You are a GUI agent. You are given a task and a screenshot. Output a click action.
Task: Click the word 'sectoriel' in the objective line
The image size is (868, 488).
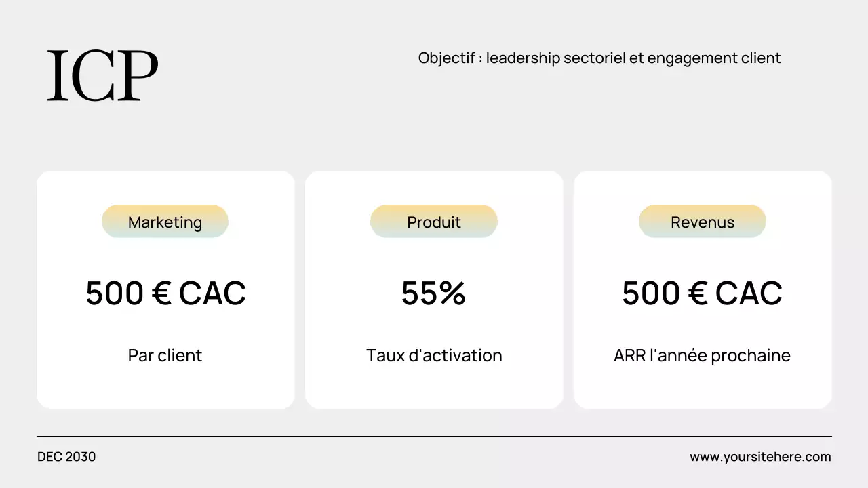[x=595, y=58]
